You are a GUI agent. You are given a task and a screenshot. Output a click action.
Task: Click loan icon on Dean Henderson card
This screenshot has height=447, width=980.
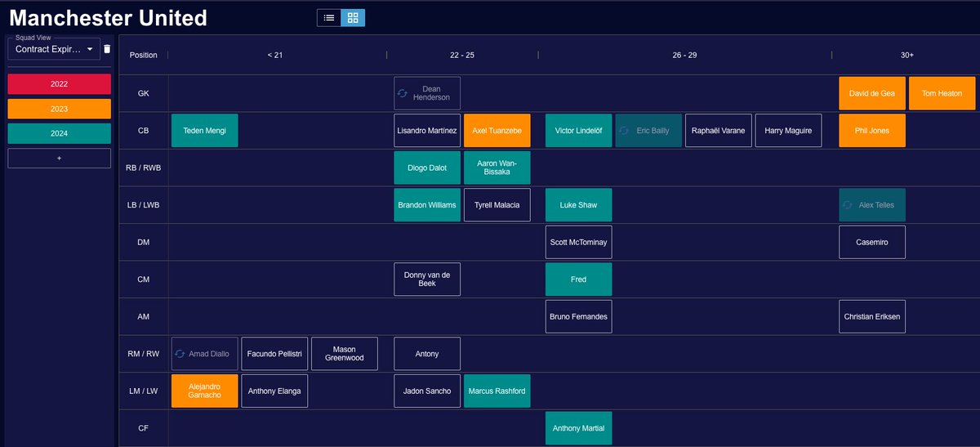(403, 93)
